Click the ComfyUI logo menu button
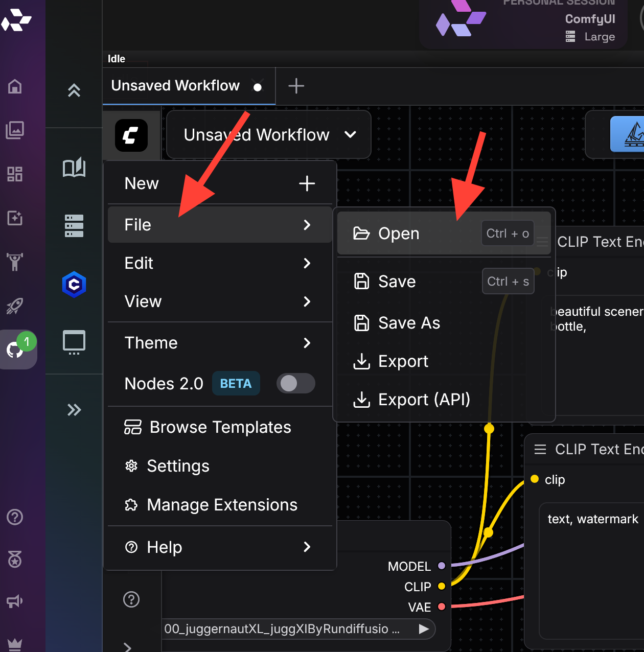The width and height of the screenshot is (644, 652). pyautogui.click(x=131, y=135)
